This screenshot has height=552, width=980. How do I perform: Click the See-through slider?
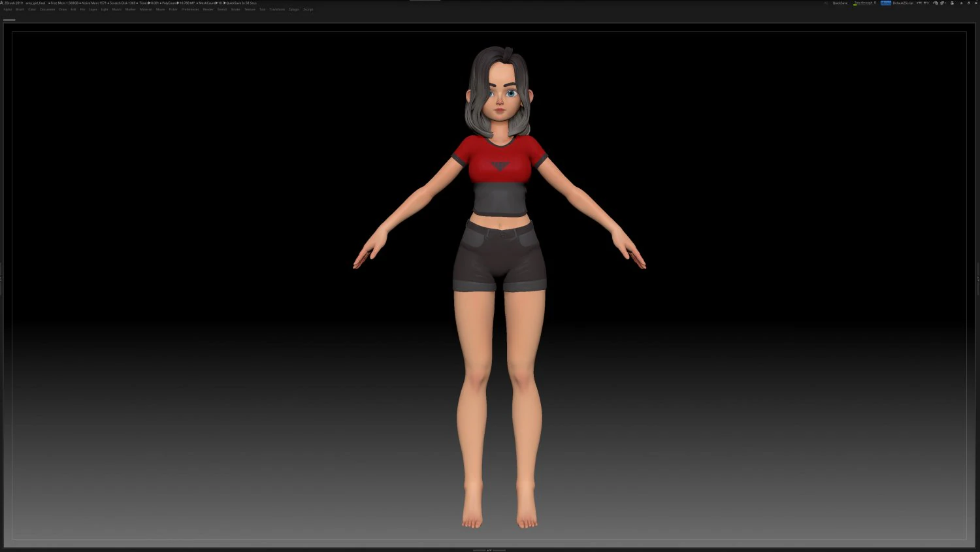[x=865, y=3]
